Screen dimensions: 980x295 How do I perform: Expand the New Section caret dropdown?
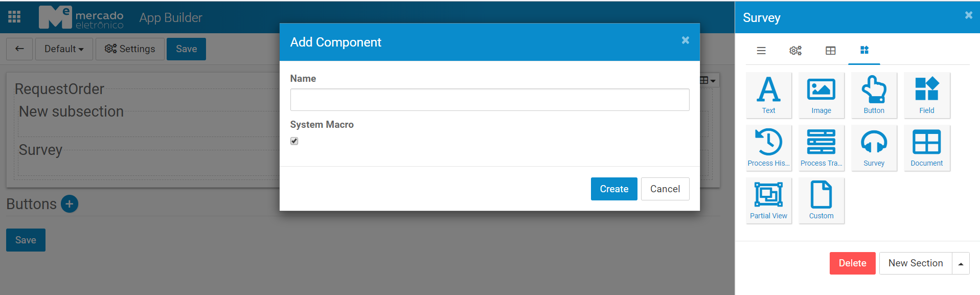[961, 264]
